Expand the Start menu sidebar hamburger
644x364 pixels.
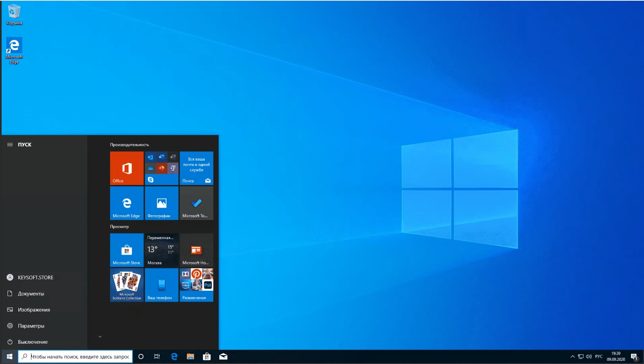10,144
